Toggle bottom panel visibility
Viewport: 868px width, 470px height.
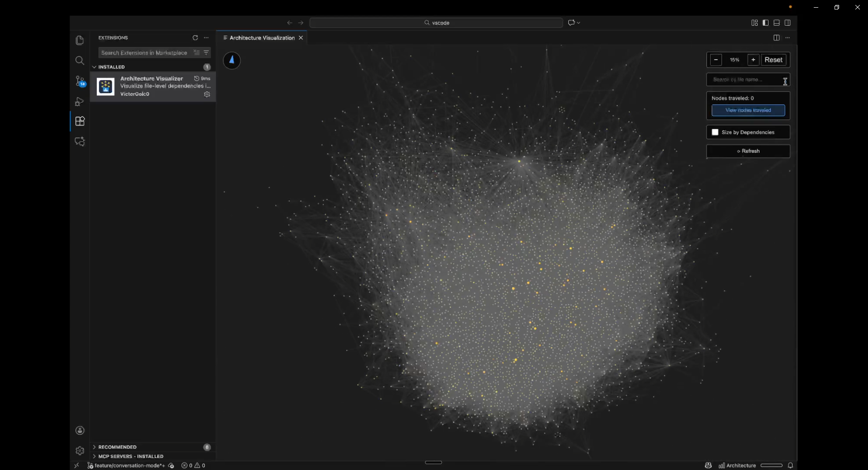(x=777, y=23)
